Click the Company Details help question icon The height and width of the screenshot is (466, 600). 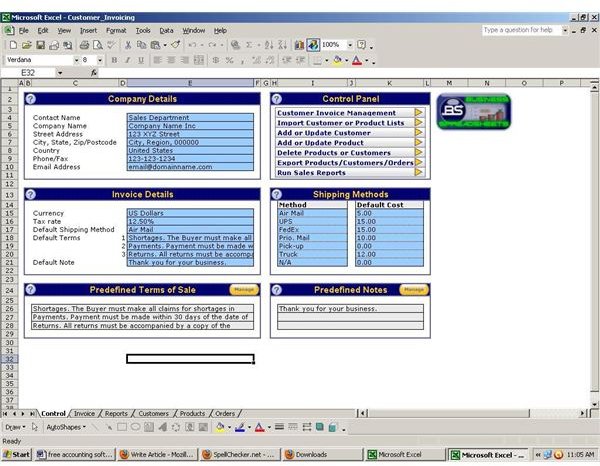click(x=31, y=99)
